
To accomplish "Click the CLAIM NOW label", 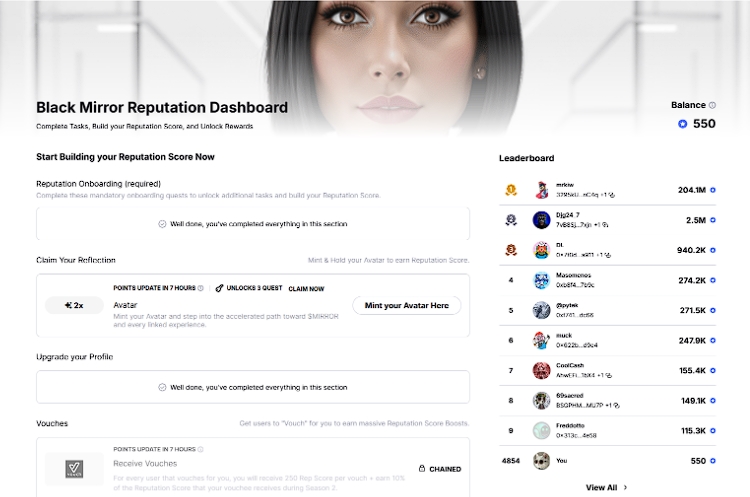I will click(306, 289).
